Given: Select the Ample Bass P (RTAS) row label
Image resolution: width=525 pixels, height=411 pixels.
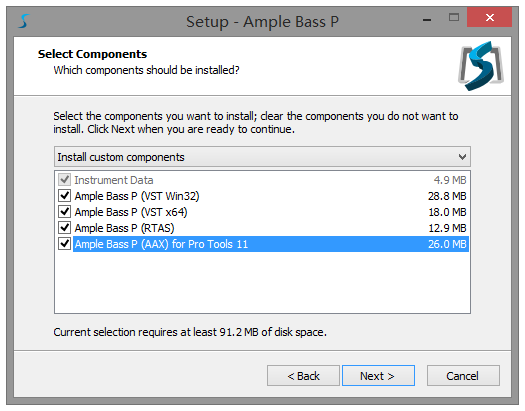Looking at the screenshot, I should [x=124, y=228].
